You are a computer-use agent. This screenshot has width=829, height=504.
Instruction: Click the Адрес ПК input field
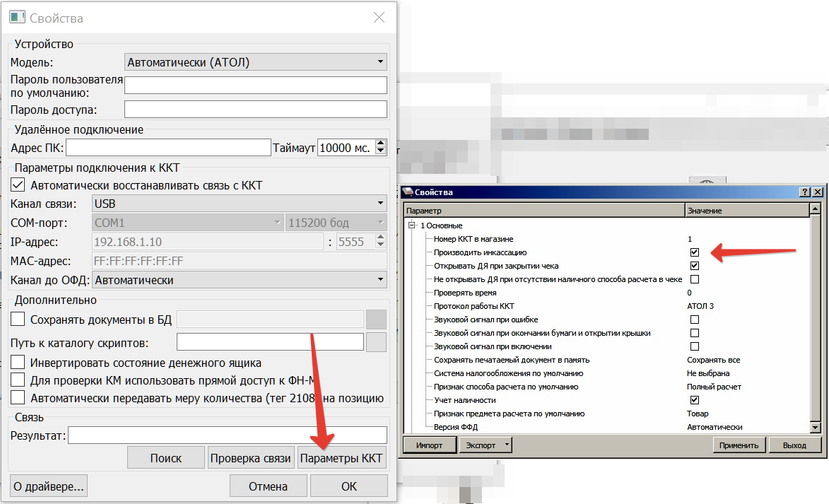168,148
